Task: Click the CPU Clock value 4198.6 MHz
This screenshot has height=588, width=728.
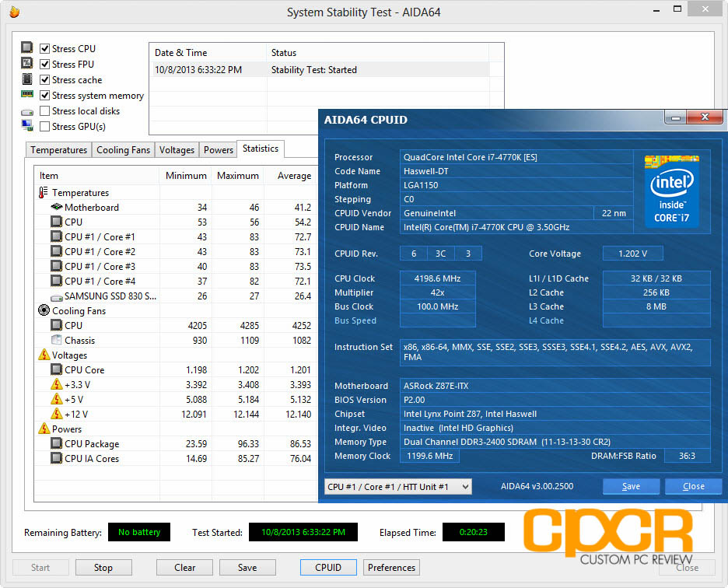Action: pos(437,278)
